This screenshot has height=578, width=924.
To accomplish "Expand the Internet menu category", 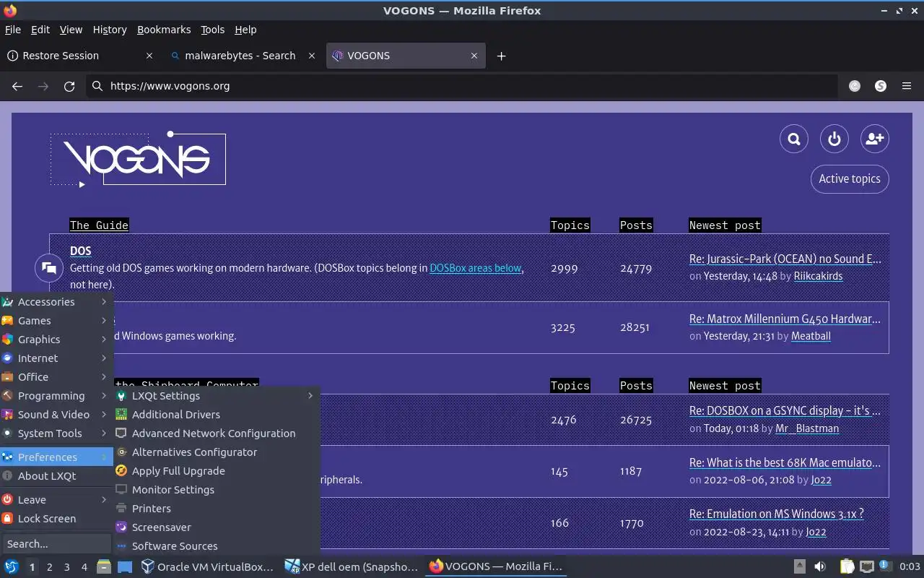I will pyautogui.click(x=56, y=358).
